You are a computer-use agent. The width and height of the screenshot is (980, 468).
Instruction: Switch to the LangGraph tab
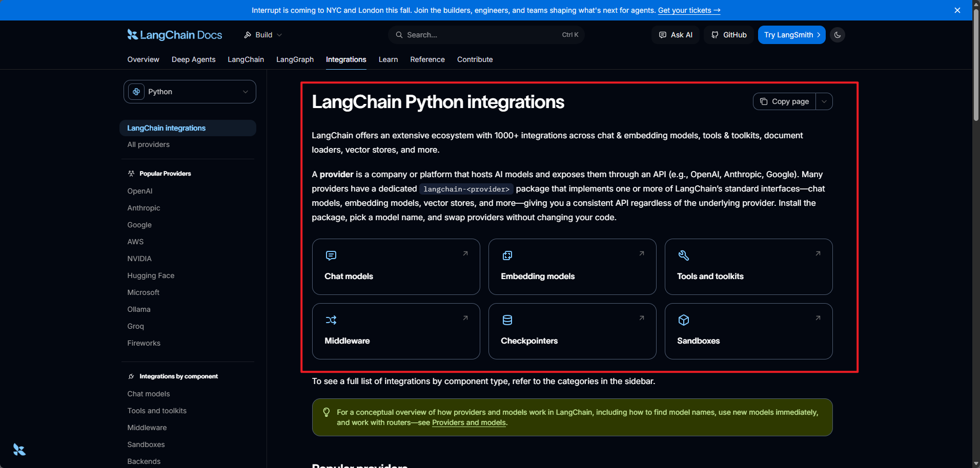coord(295,59)
